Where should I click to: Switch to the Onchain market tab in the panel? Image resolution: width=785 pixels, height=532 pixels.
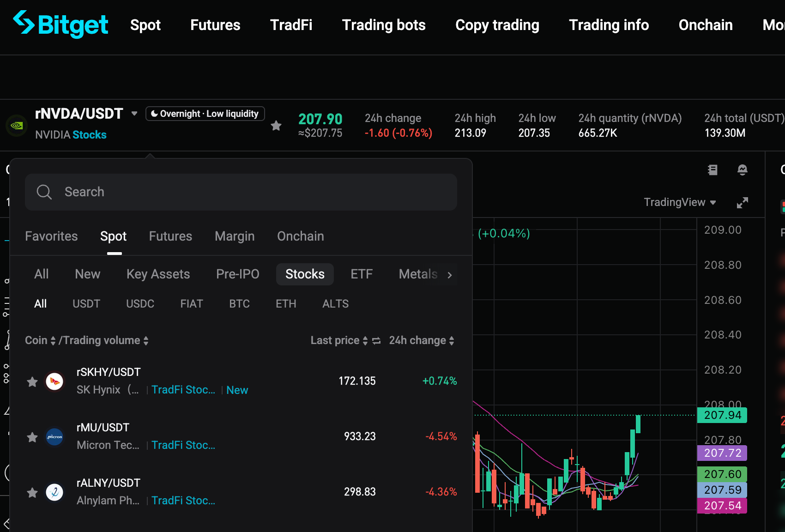pyautogui.click(x=301, y=236)
